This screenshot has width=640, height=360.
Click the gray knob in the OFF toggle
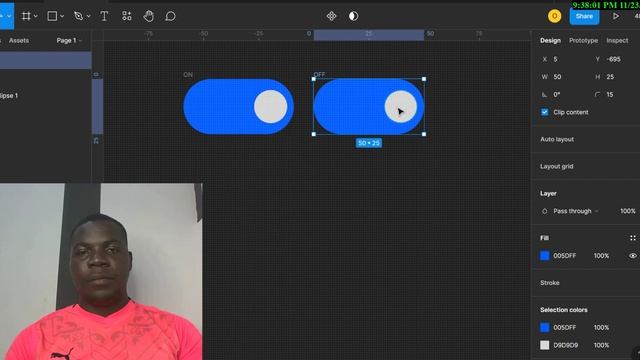[401, 107]
